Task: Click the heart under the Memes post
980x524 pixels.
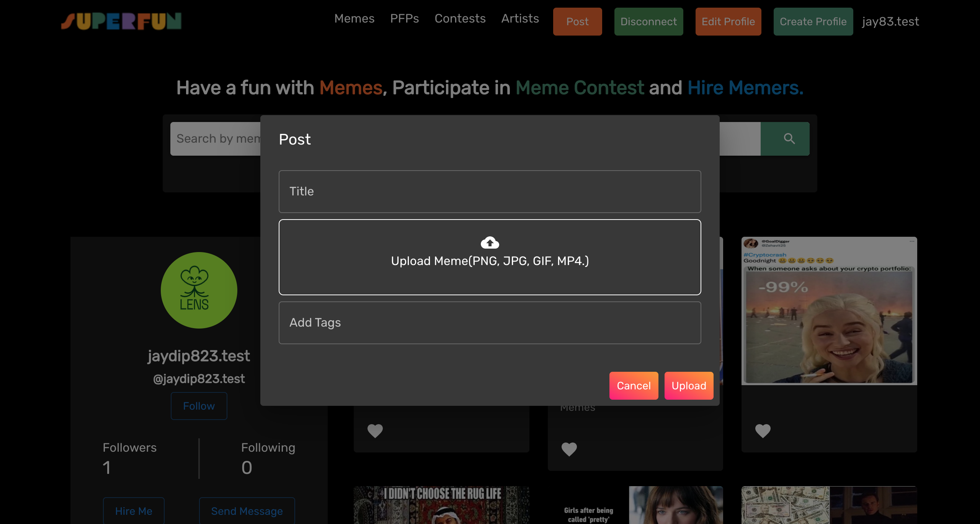Action: click(x=569, y=449)
